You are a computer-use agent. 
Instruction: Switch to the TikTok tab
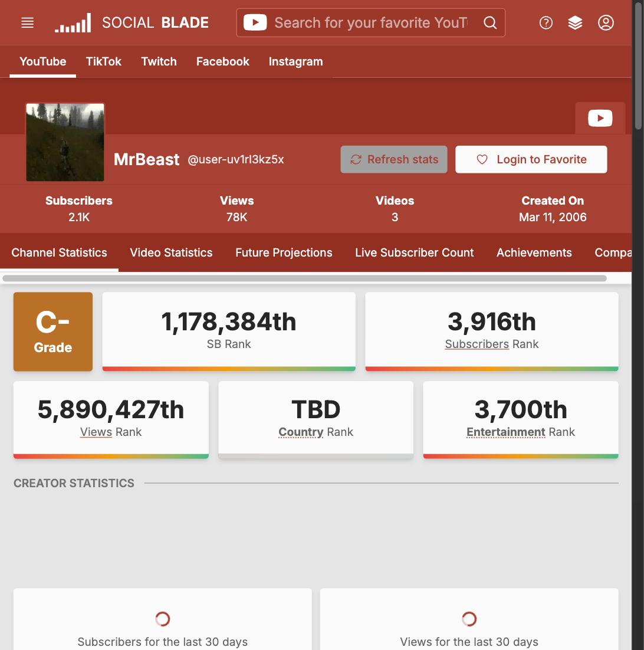[x=103, y=61]
